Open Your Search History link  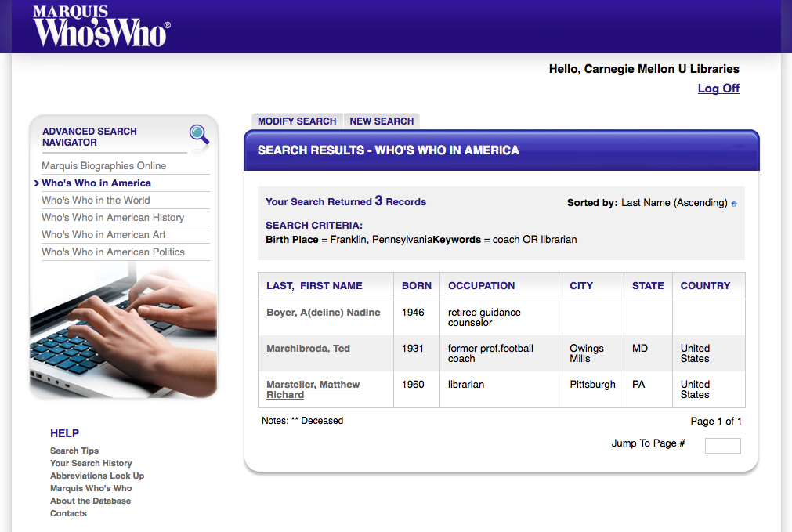[91, 463]
